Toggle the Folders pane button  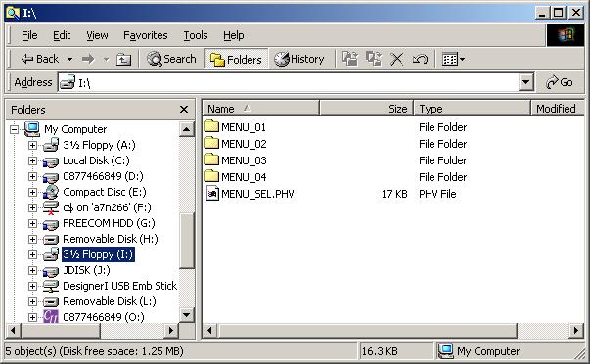[237, 59]
